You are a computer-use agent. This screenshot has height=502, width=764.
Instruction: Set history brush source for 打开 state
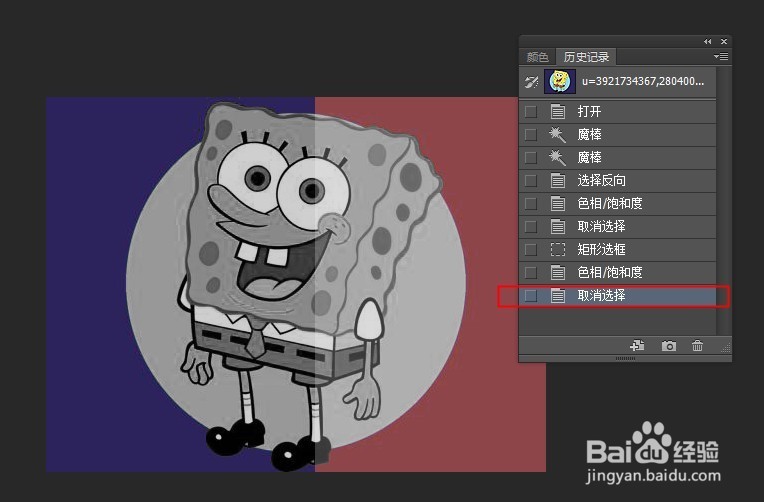(531, 112)
